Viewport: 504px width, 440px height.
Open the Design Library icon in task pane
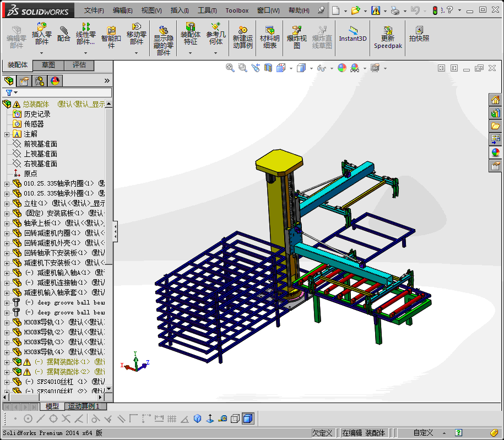click(x=495, y=113)
